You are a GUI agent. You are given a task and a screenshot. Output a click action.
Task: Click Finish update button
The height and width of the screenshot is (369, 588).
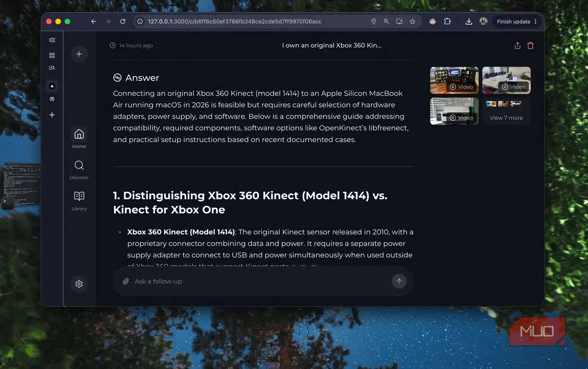coord(513,21)
